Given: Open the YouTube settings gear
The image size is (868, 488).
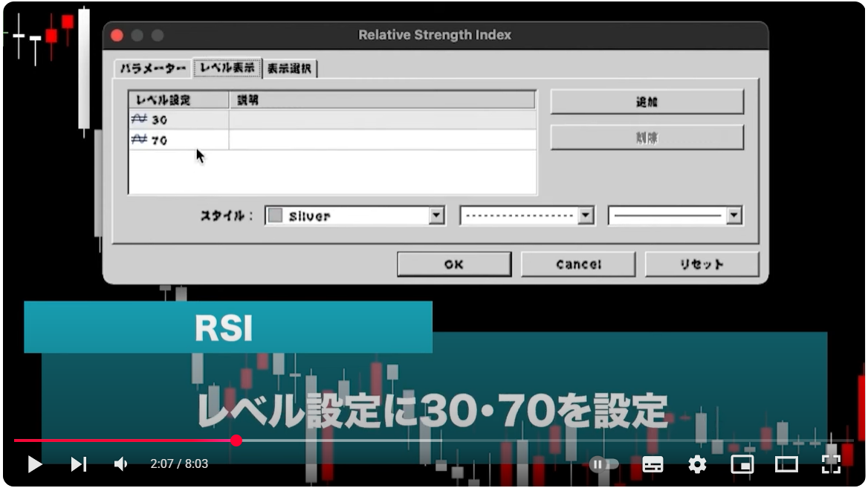Looking at the screenshot, I should point(697,464).
